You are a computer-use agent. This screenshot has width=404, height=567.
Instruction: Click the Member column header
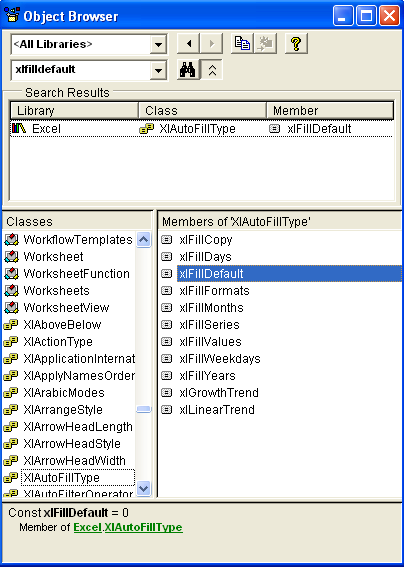click(330, 110)
